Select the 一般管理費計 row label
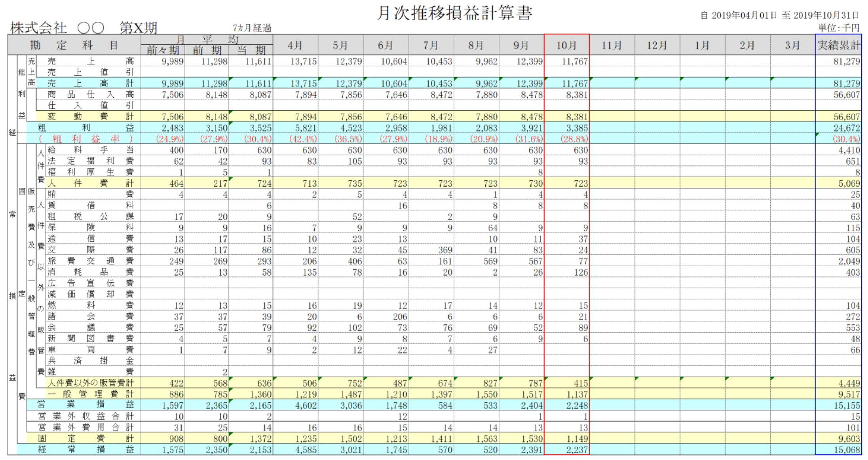 click(90, 394)
